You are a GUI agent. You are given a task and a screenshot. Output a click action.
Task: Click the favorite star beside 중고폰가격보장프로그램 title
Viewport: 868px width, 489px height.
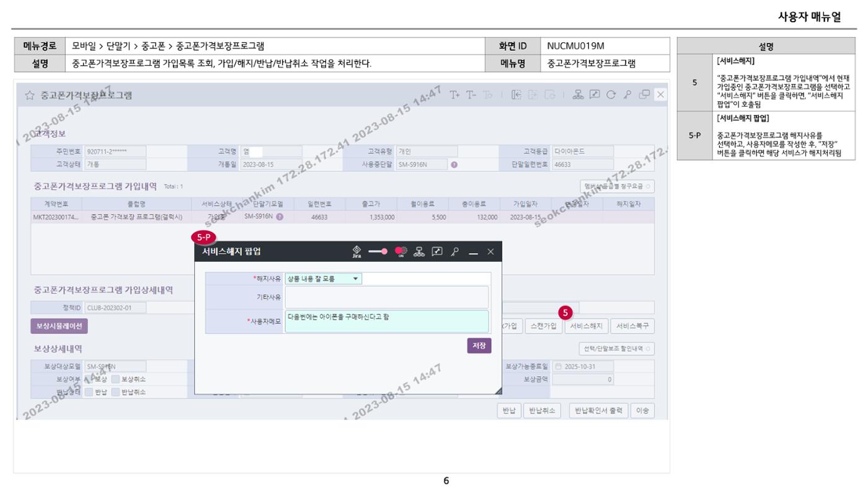29,96
